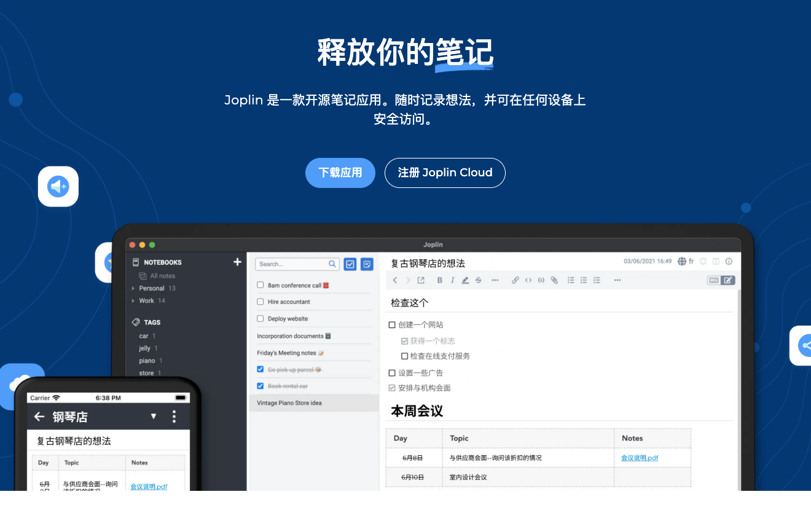
Task: Click the 下载应用 download button
Action: pos(340,173)
